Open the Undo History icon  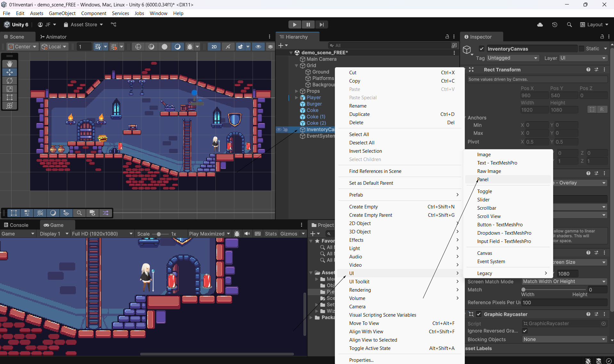(x=554, y=25)
